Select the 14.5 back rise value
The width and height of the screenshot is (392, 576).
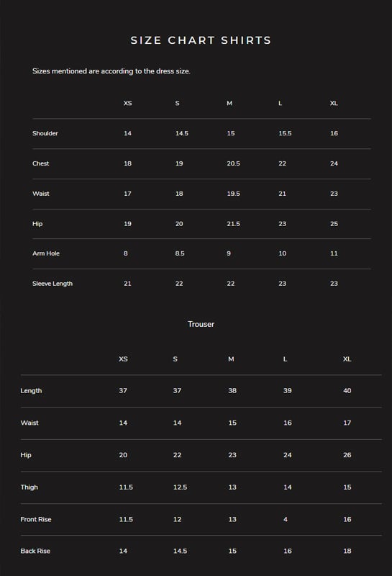(181, 551)
